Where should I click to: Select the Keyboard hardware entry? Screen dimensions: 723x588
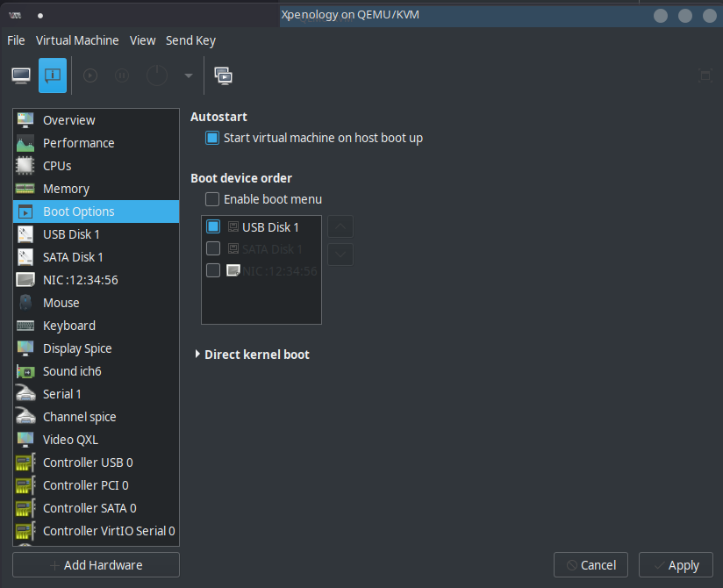coord(96,326)
